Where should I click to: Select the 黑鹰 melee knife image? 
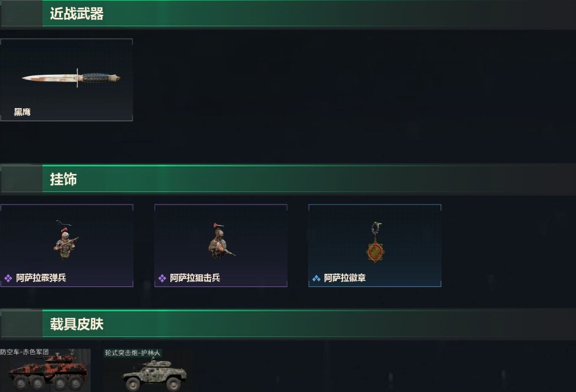pyautogui.click(x=71, y=78)
